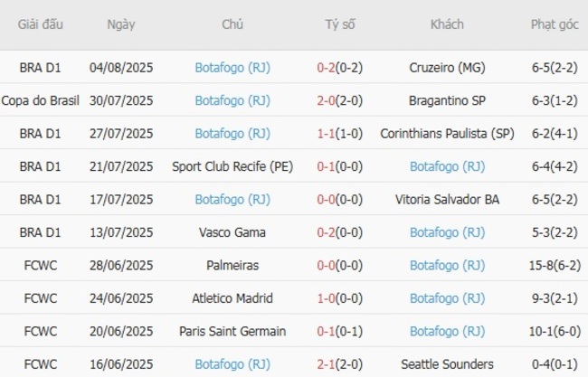Open the Seattle Sounders team link

447,364
